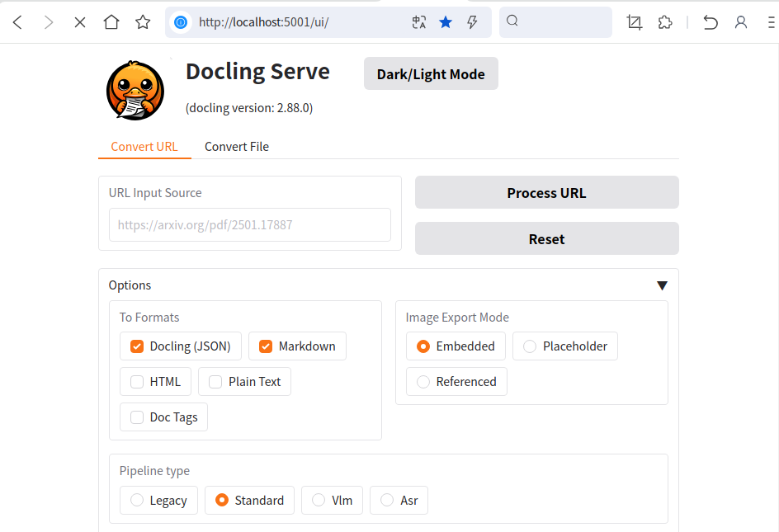Screen dimensions: 779x532
Task: Click the outlined star favorites icon
Action: point(143,21)
